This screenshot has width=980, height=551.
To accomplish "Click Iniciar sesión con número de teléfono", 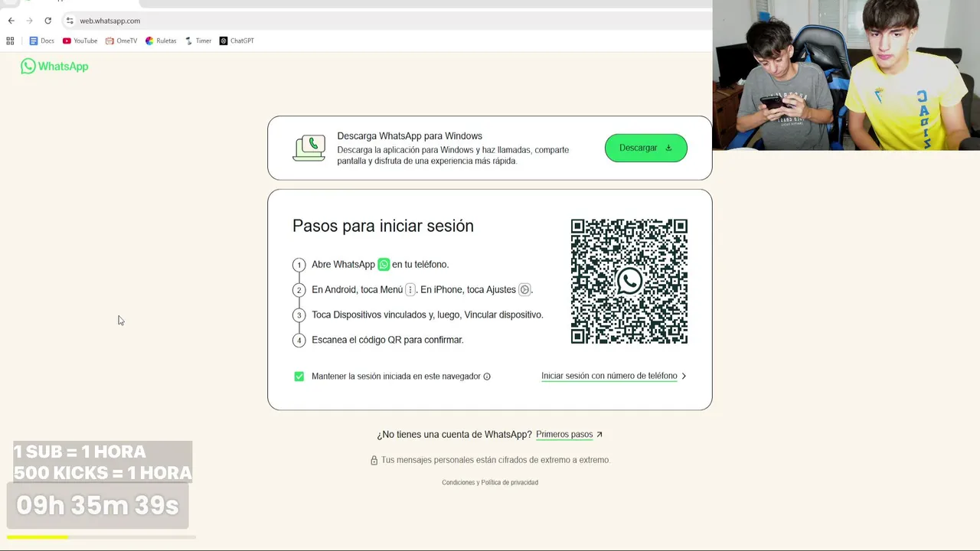I will (609, 376).
